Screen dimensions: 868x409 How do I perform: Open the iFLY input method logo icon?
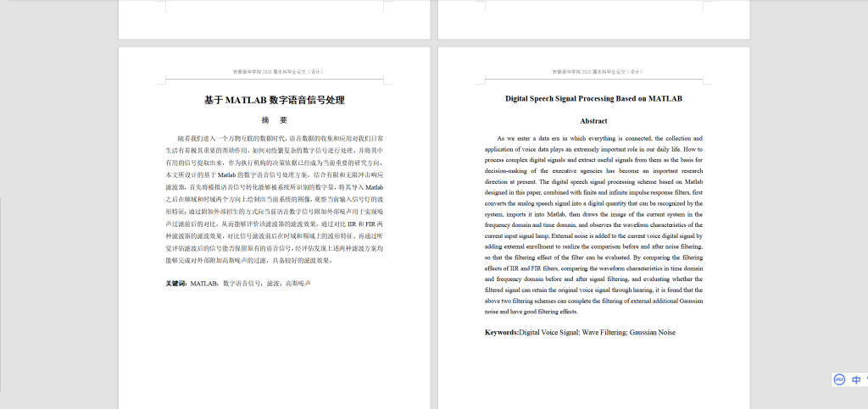[839, 379]
